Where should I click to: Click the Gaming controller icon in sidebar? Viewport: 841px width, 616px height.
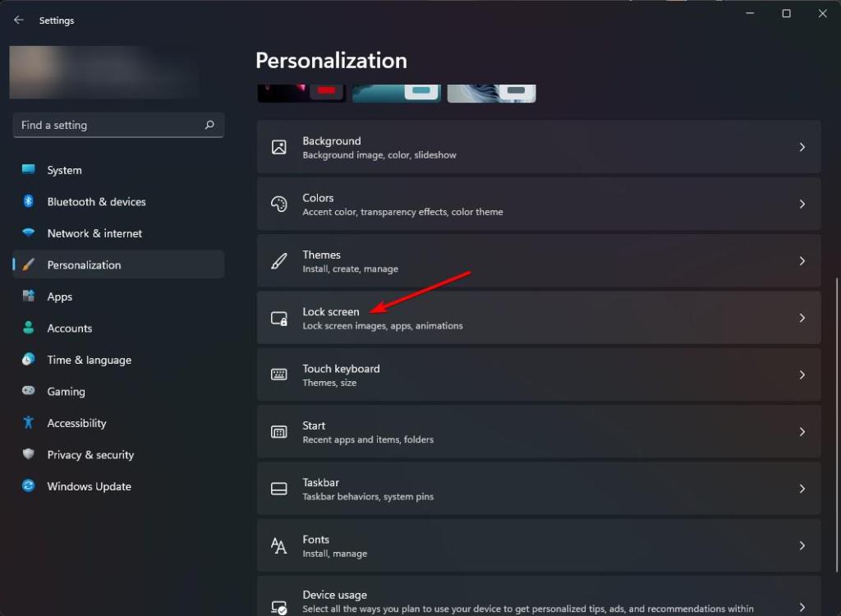[x=29, y=391]
